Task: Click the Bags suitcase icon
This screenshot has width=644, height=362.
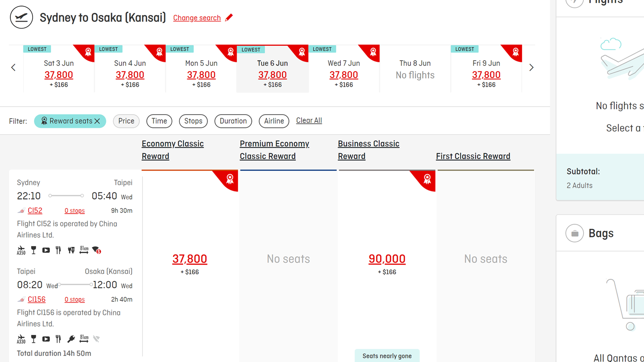Action: pyautogui.click(x=574, y=233)
